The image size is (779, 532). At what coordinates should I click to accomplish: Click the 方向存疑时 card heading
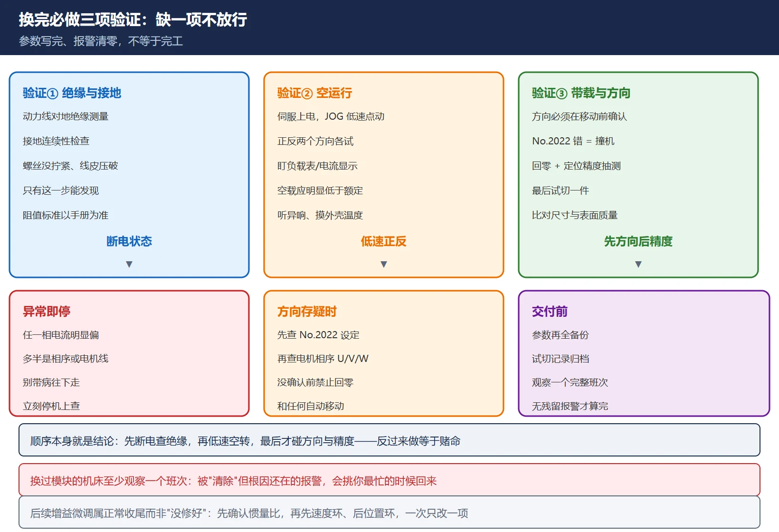(x=307, y=312)
